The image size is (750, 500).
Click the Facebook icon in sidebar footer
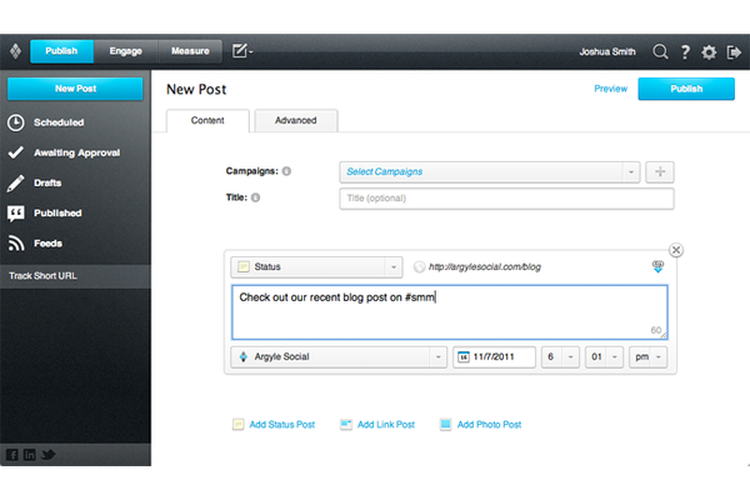(x=12, y=455)
